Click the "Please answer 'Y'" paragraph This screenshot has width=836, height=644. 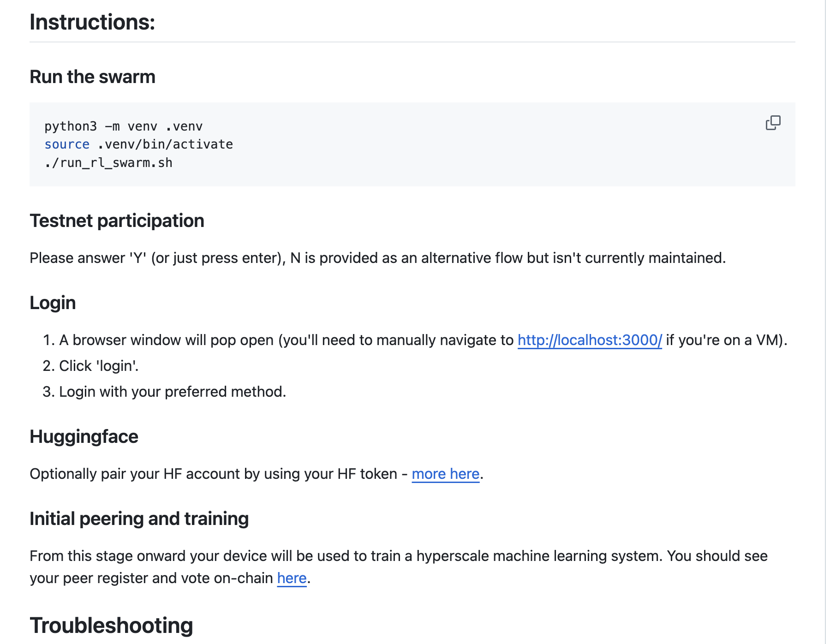click(x=377, y=258)
